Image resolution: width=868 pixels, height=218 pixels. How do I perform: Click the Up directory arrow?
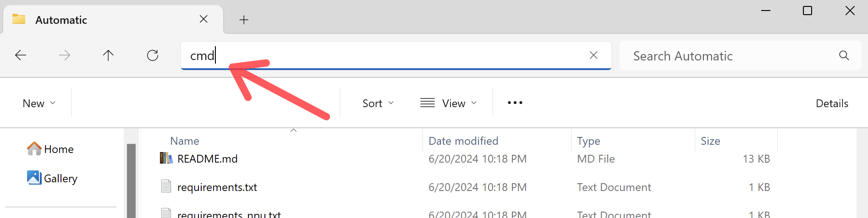click(108, 55)
